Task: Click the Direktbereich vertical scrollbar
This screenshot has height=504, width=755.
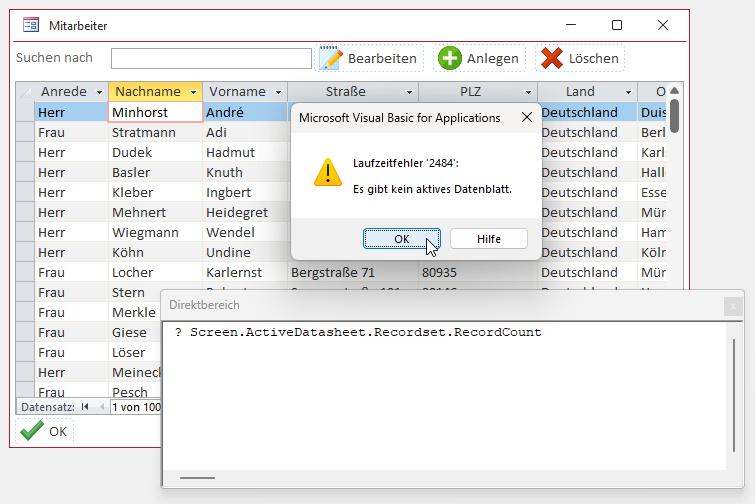Action: pos(734,395)
